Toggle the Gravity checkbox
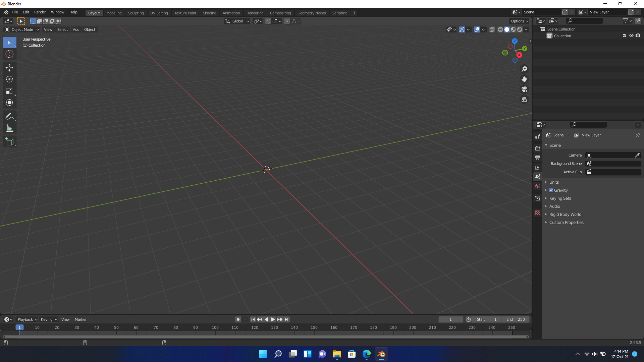 [x=551, y=190]
